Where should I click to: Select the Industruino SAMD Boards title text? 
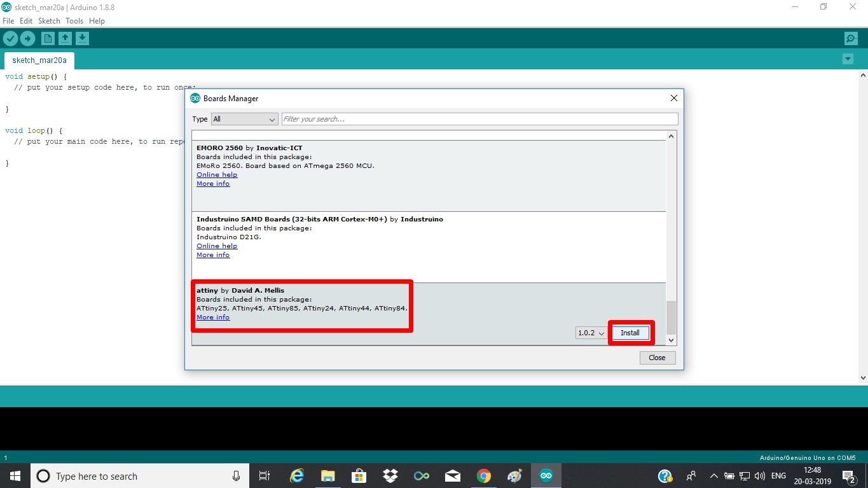[320, 220]
